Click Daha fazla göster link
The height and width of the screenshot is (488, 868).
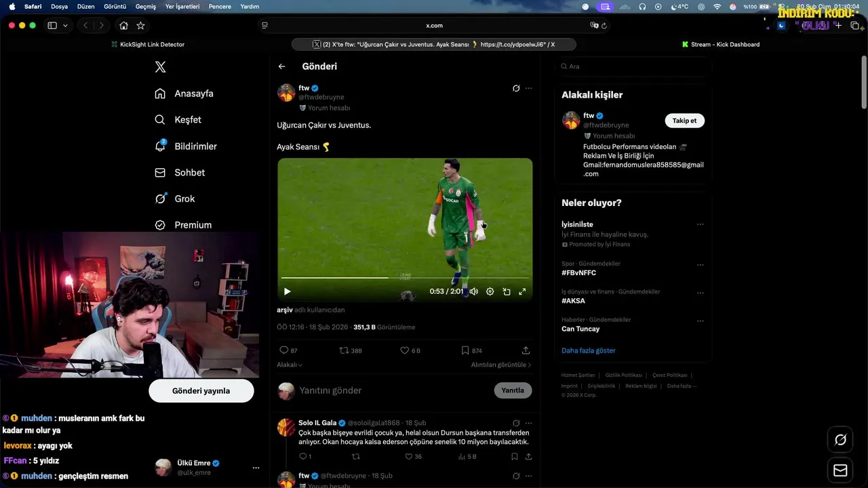coord(589,350)
